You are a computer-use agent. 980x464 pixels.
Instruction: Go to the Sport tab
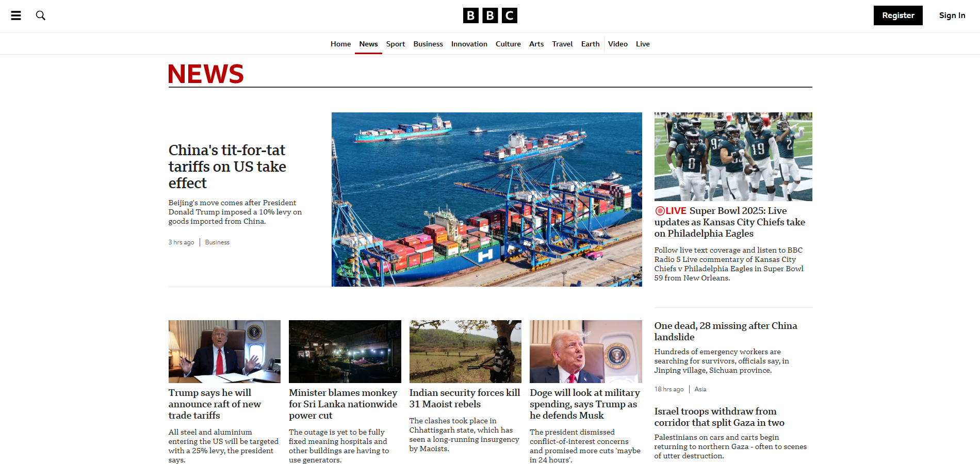pos(395,44)
